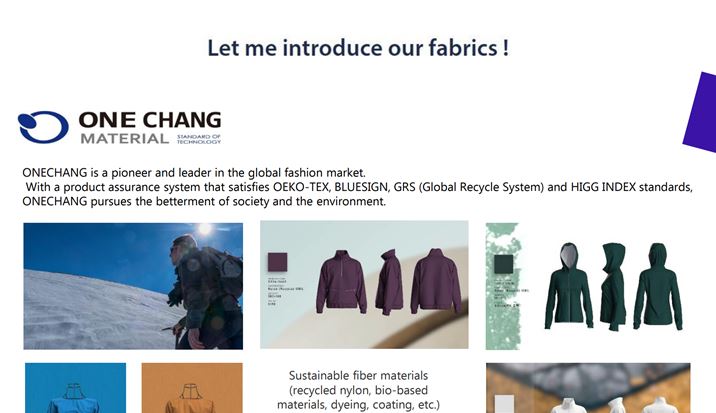Click the white hoodie image at the bottom right
716x413 pixels.
pos(588,388)
